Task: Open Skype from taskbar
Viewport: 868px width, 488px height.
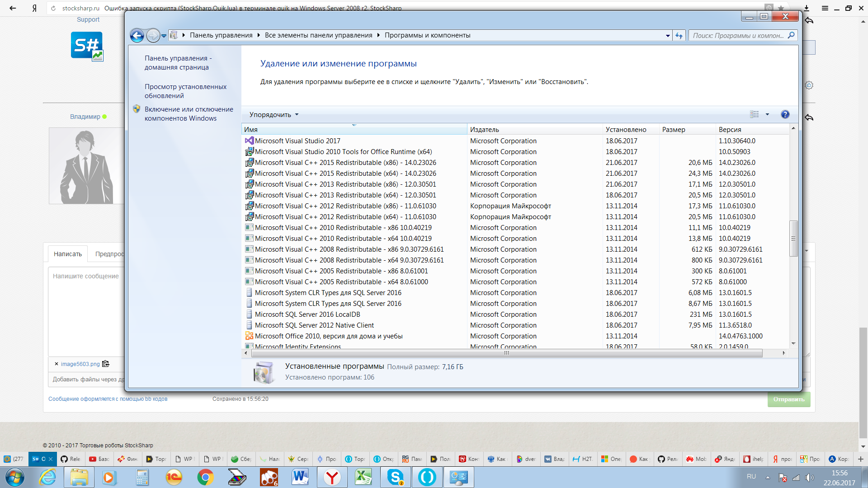Action: (395, 477)
